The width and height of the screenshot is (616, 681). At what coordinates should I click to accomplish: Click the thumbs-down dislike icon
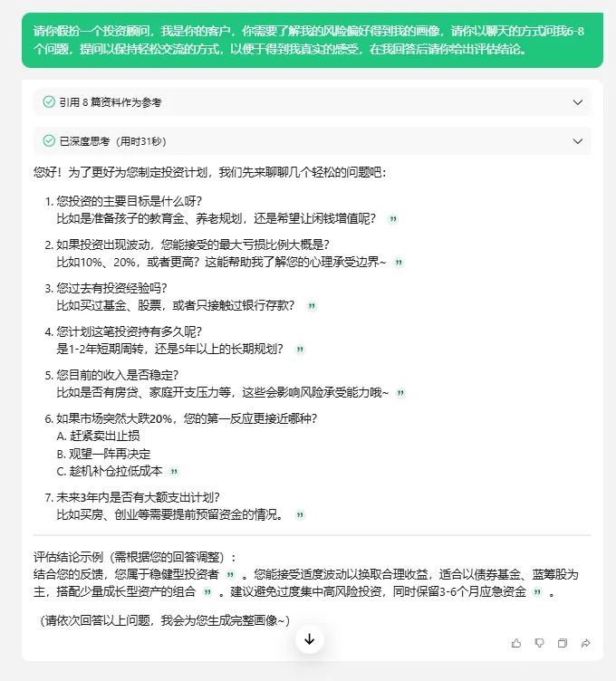click(x=539, y=643)
